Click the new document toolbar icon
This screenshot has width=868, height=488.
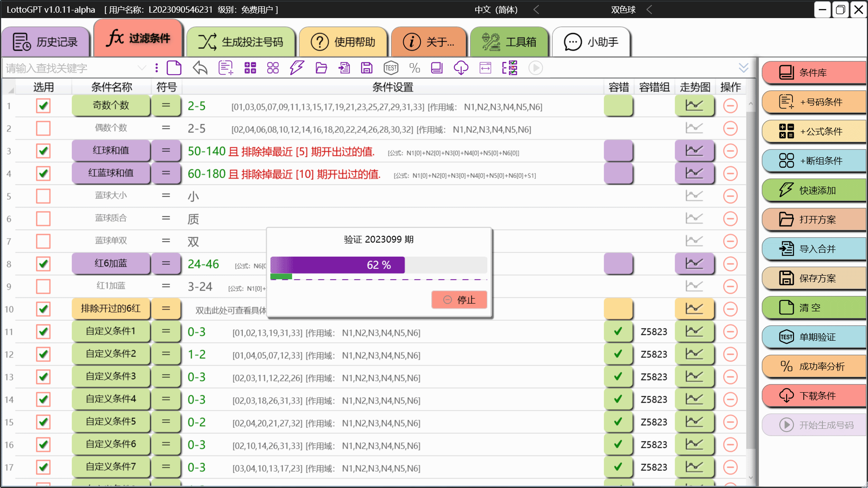pyautogui.click(x=174, y=68)
